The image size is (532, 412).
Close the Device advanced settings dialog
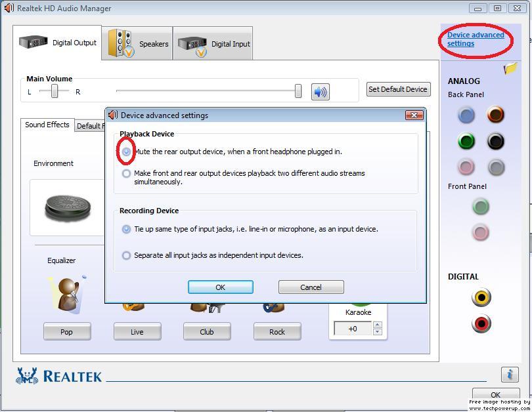point(414,115)
